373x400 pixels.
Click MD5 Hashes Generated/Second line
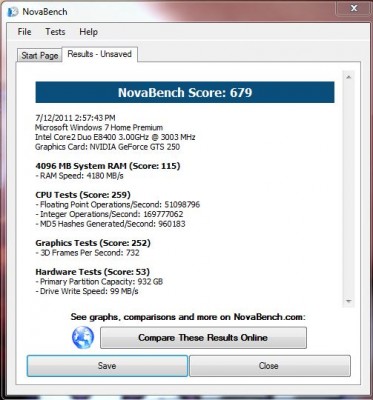(x=110, y=224)
